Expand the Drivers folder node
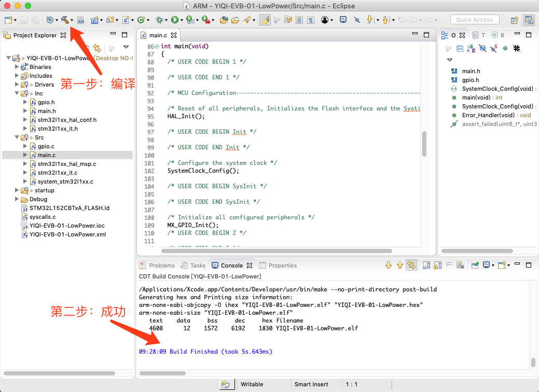Viewport: 539px width, 392px height. pos(17,84)
